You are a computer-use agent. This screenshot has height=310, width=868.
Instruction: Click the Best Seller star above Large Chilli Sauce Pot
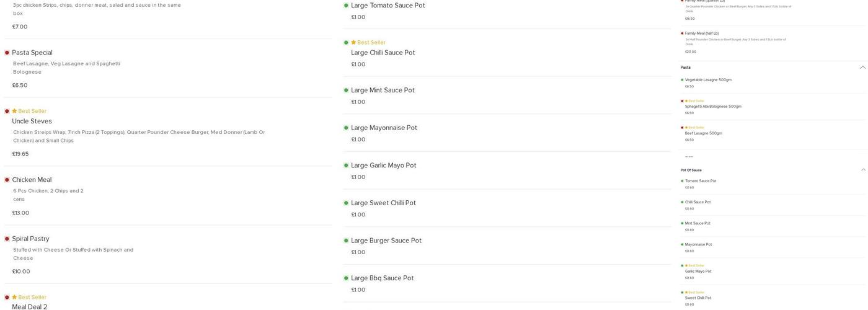coord(353,43)
